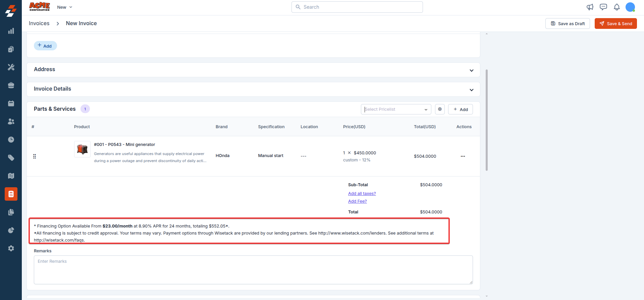Viewport: 644px width, 300px height.
Task: Click Add in Parts & Services header
Action: point(460,109)
